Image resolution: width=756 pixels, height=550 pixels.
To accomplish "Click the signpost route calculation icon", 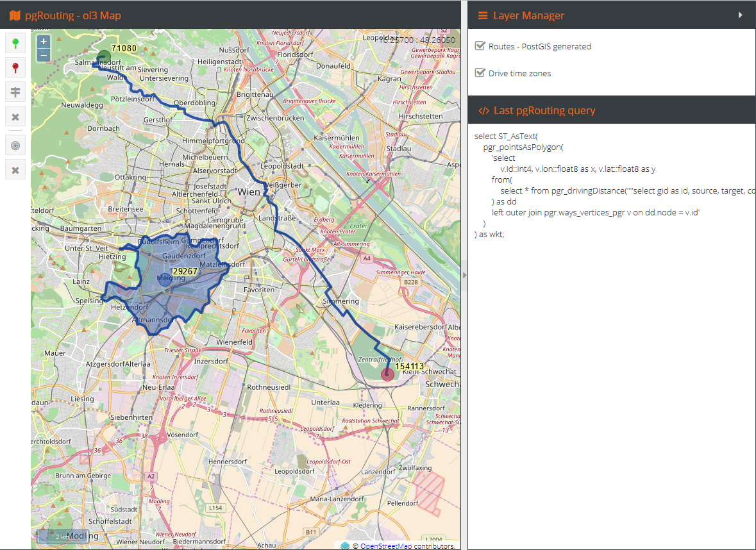I will (x=15, y=92).
